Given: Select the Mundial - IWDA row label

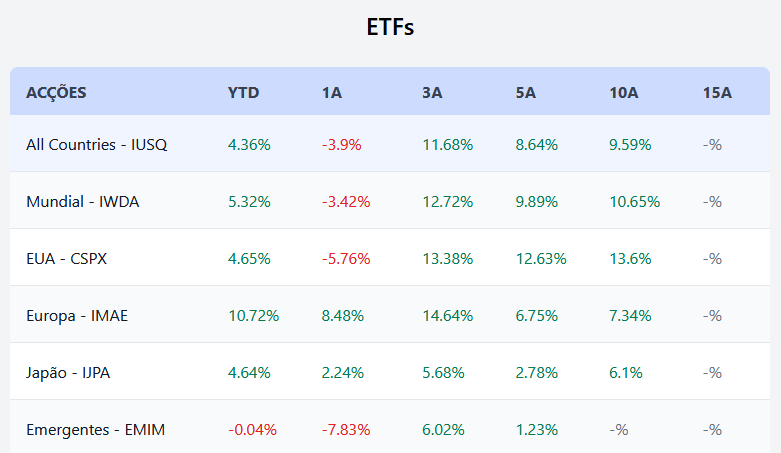Looking at the screenshot, I should tap(83, 201).
